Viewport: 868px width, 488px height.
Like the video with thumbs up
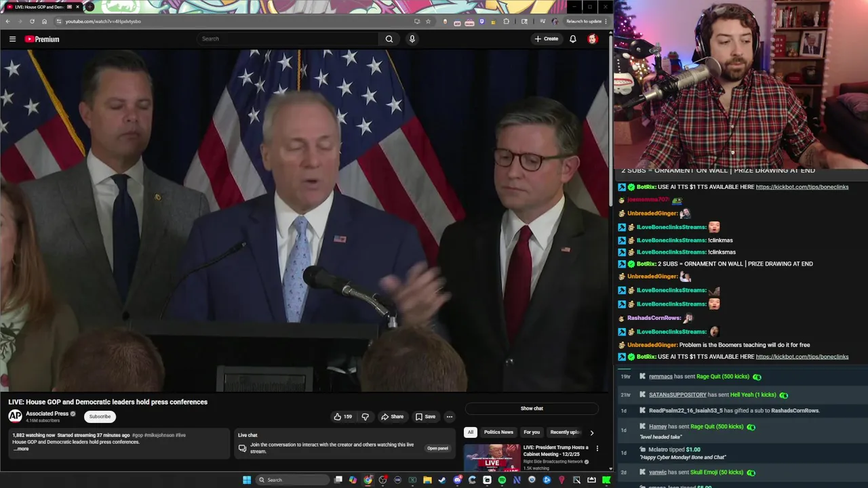pyautogui.click(x=342, y=417)
